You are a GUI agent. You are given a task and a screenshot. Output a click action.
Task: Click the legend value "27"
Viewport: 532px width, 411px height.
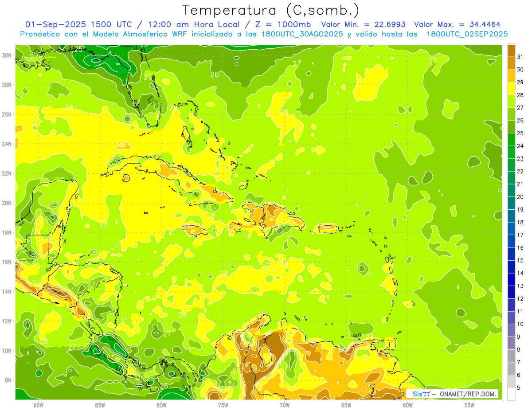pyautogui.click(x=520, y=108)
